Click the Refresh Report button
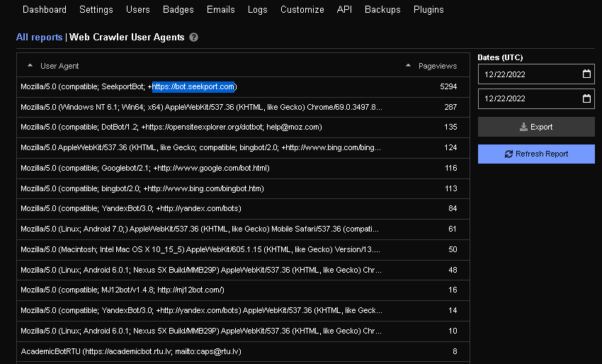602x364 pixels. point(536,154)
